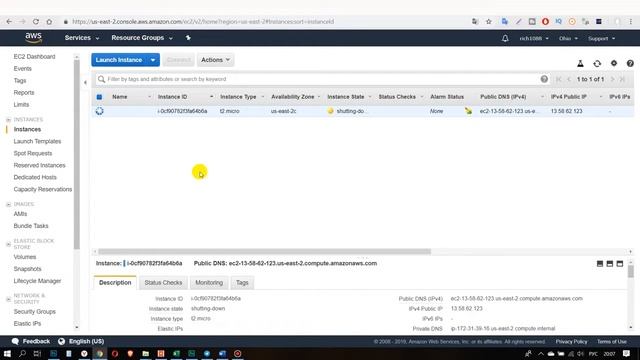Switch to the Tags tab

242,282
